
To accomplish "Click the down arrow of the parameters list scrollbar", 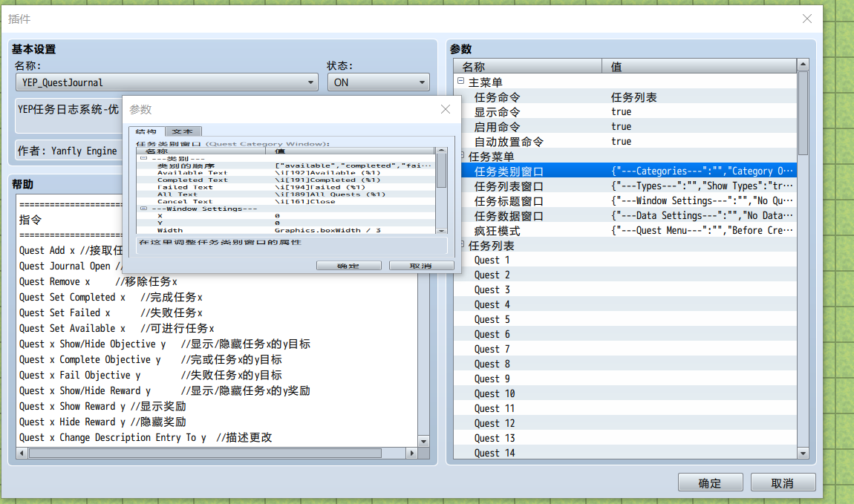I will (803, 453).
